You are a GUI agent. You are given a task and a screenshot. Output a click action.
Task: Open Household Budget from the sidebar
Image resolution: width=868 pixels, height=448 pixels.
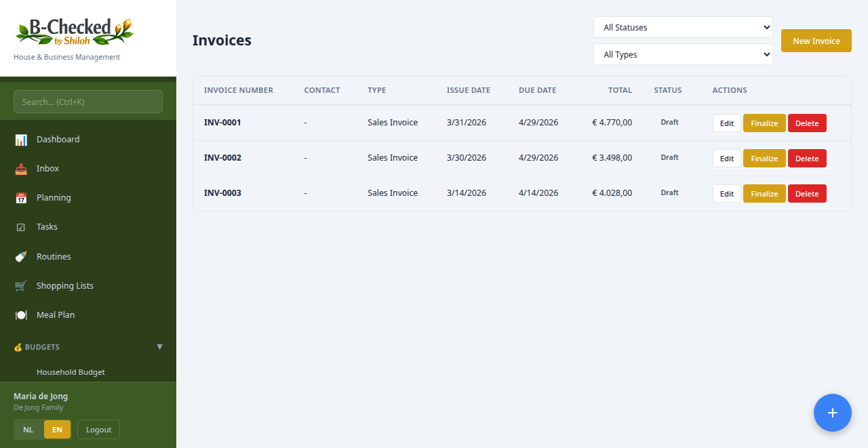click(x=70, y=371)
